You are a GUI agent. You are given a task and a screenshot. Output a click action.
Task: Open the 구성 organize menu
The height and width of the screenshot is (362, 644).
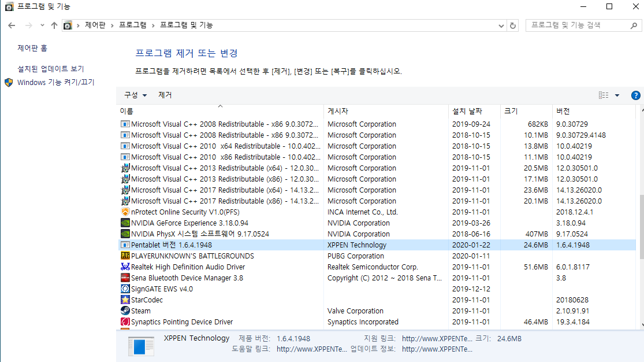click(x=136, y=95)
